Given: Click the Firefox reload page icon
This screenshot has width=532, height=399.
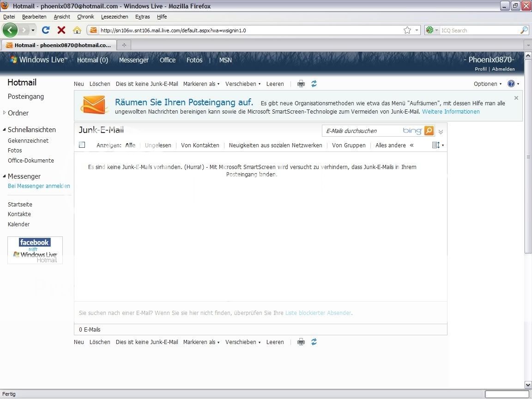Looking at the screenshot, I should click(45, 30).
